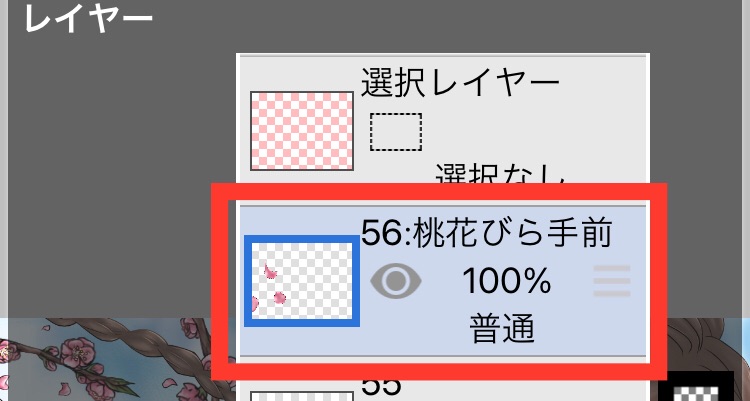
Task: Open the 普通 blend mode of layer 56
Action: pyautogui.click(x=501, y=329)
